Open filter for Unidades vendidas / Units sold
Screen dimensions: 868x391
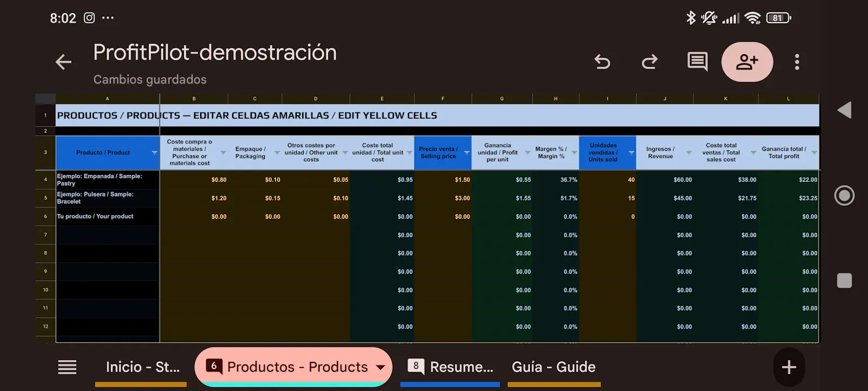(x=631, y=153)
